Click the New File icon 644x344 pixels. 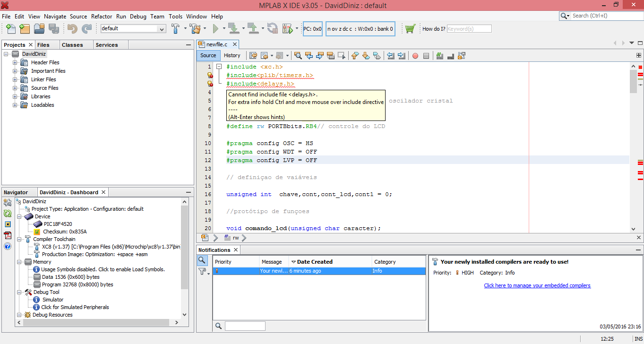click(x=10, y=29)
